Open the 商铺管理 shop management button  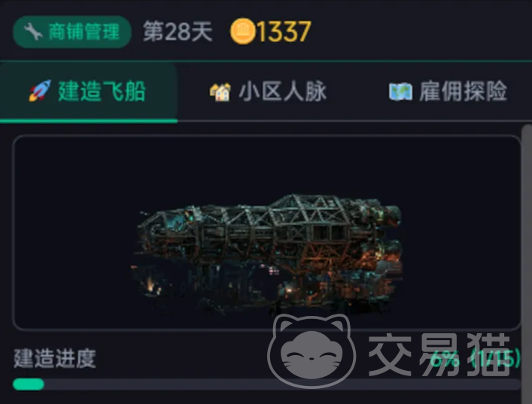(x=72, y=32)
